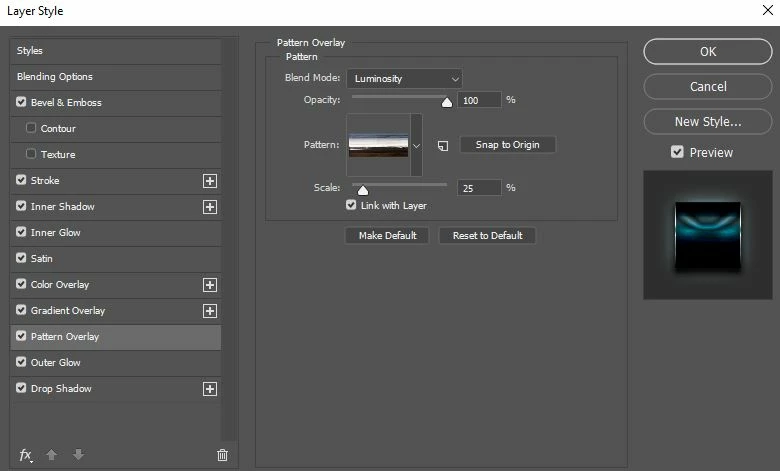The image size is (780, 471).
Task: Uncheck the Drop Shadow checkbox
Action: click(x=21, y=387)
